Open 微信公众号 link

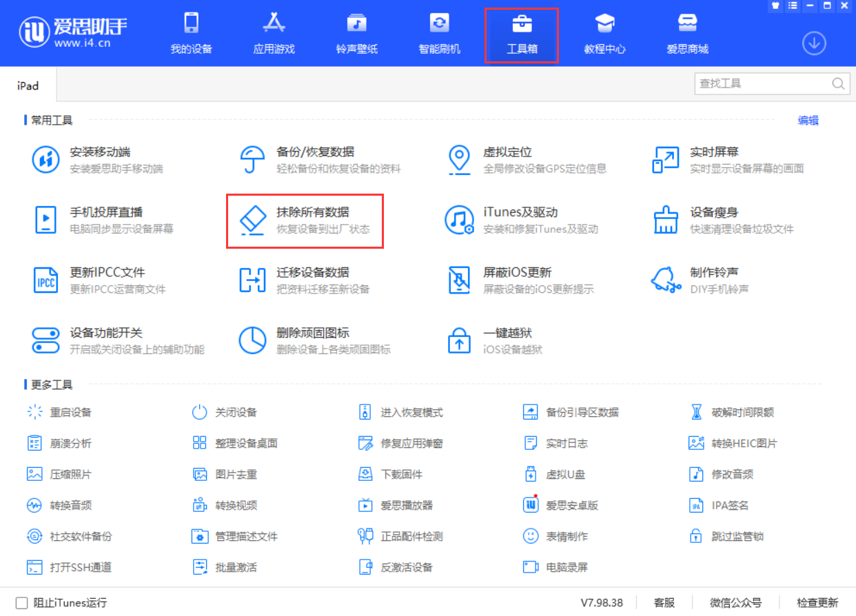pos(735,603)
